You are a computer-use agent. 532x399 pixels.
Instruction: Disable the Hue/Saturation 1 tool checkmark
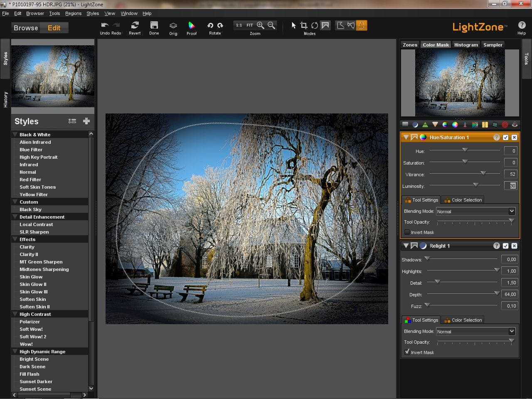tap(505, 138)
